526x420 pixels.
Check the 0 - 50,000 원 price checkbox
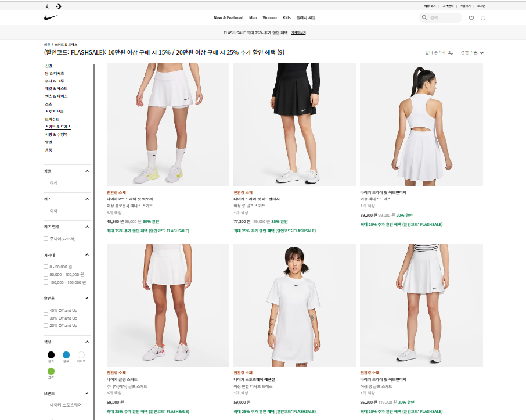click(x=46, y=267)
